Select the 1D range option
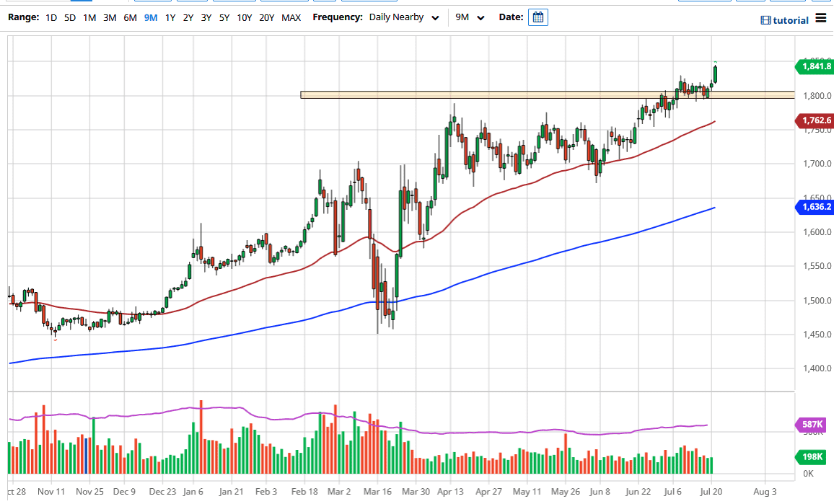The width and height of the screenshot is (834, 504). click(x=51, y=17)
